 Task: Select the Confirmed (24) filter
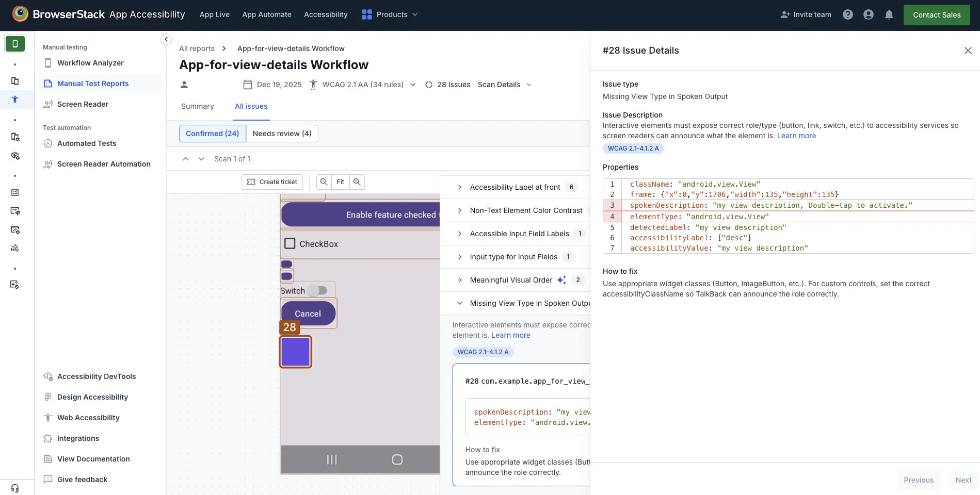tap(212, 134)
